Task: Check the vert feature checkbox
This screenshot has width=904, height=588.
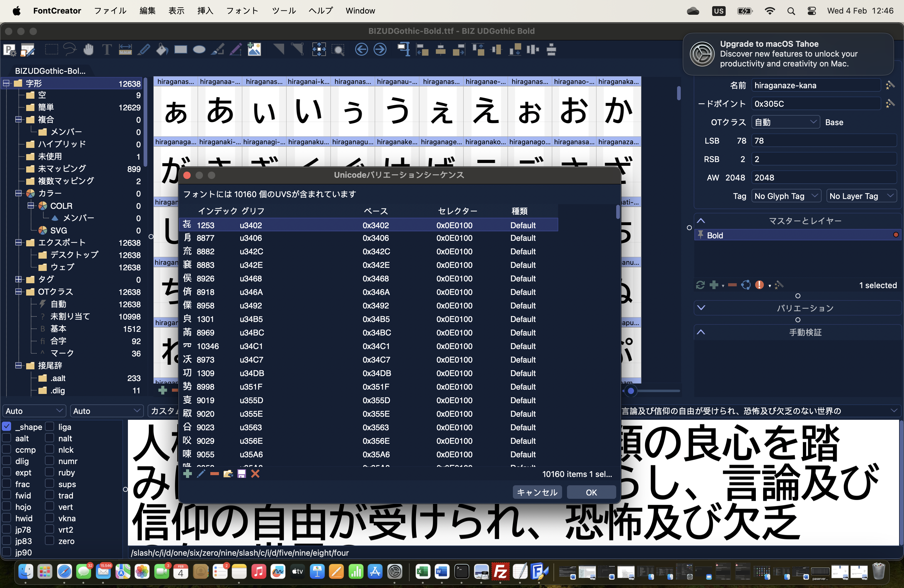Action: coord(50,506)
